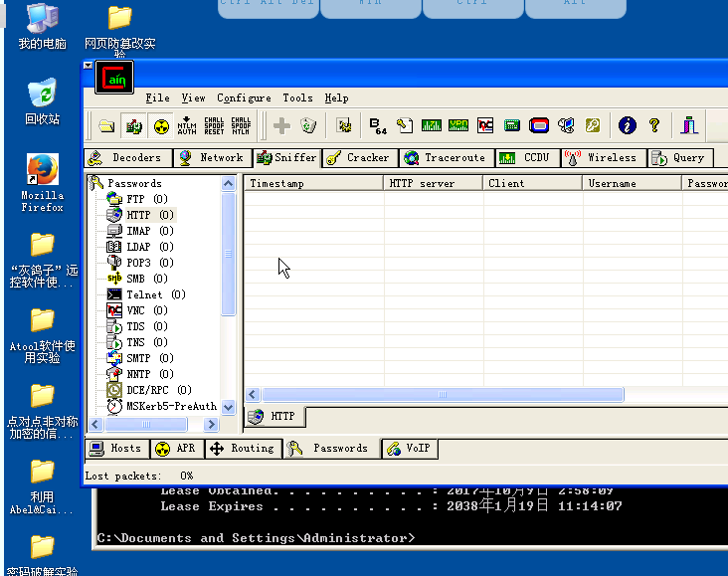
Task: Open the VoIP bottom tab
Action: (x=410, y=449)
